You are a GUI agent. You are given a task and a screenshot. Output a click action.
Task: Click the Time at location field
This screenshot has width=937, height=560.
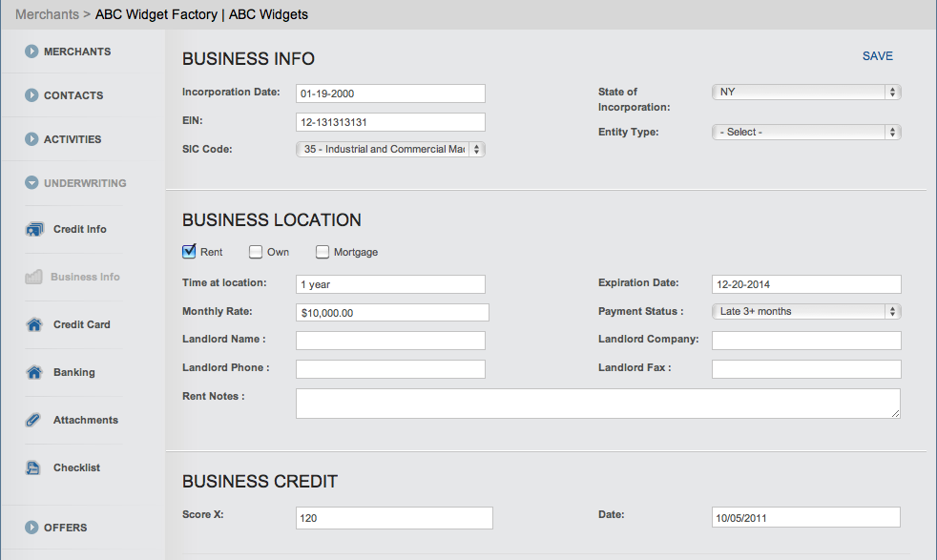[390, 284]
